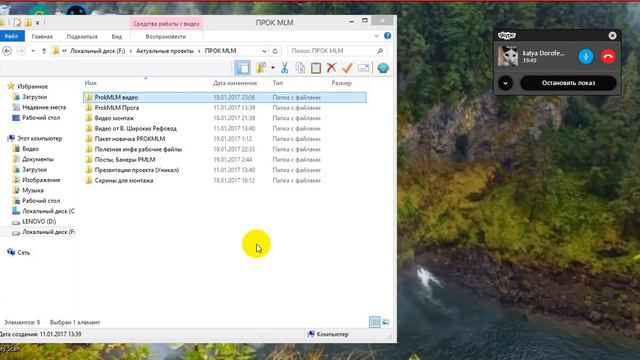Open the recent locations dropdown arrow
This screenshot has width=640, height=360.
pos(33,51)
